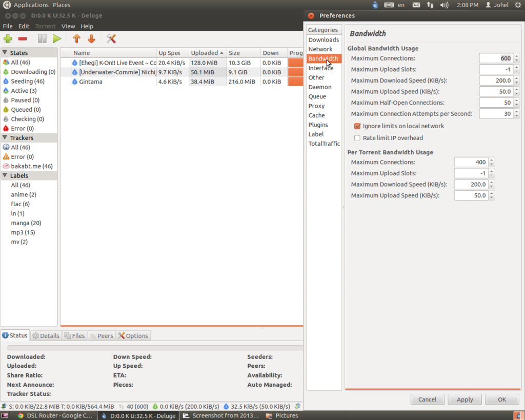Collapse the States section in sidebar

click(x=5, y=53)
